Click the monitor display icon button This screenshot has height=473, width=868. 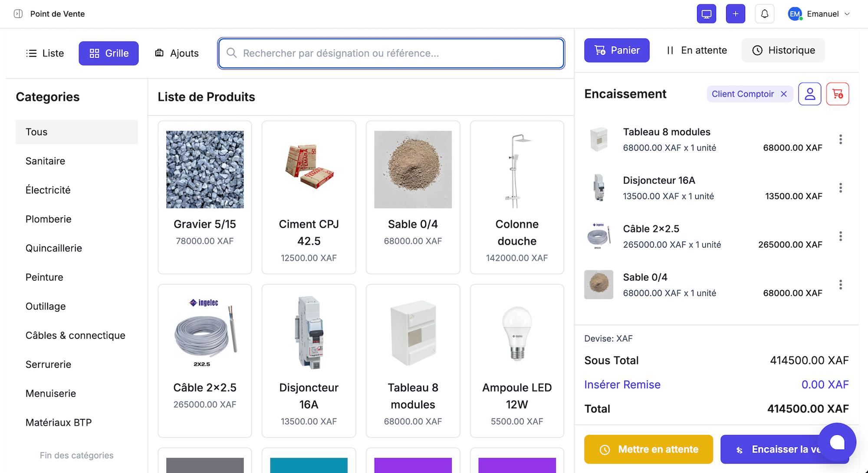pos(706,14)
